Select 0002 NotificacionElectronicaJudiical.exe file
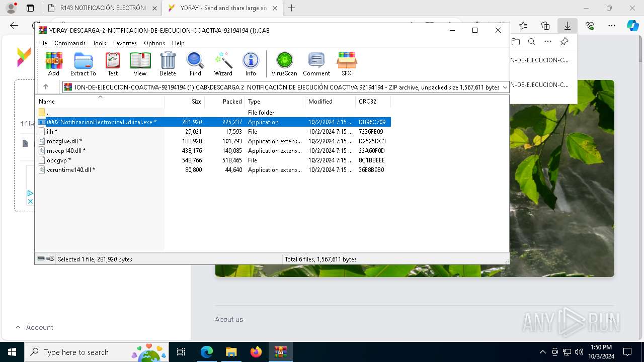The image size is (644, 362). pyautogui.click(x=214, y=122)
